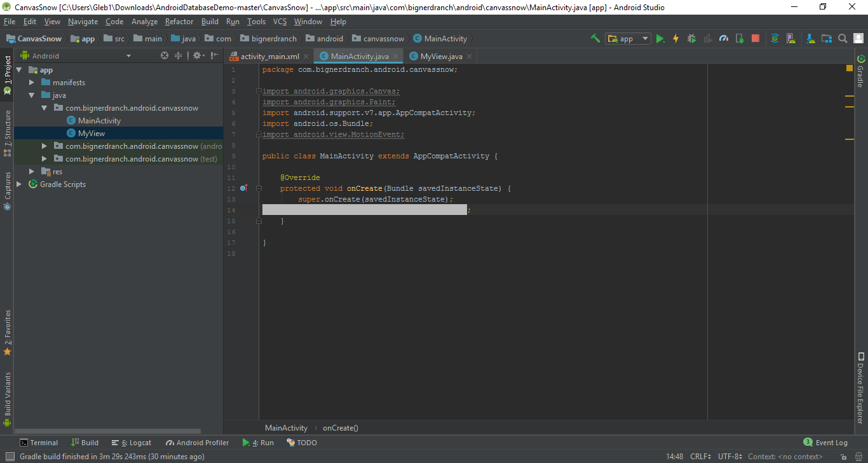Click the project panel horizontal scrollbar
The height and width of the screenshot is (463, 868).
click(x=107, y=431)
